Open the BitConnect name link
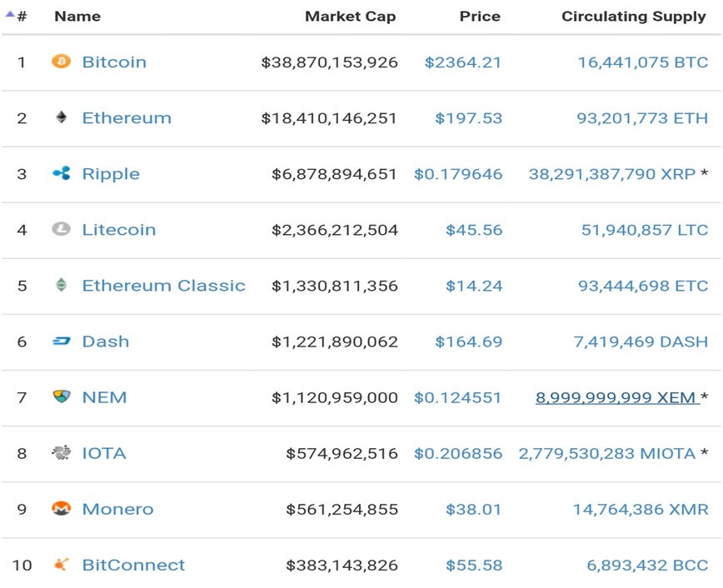Image resolution: width=723 pixels, height=588 pixels. tap(133, 565)
